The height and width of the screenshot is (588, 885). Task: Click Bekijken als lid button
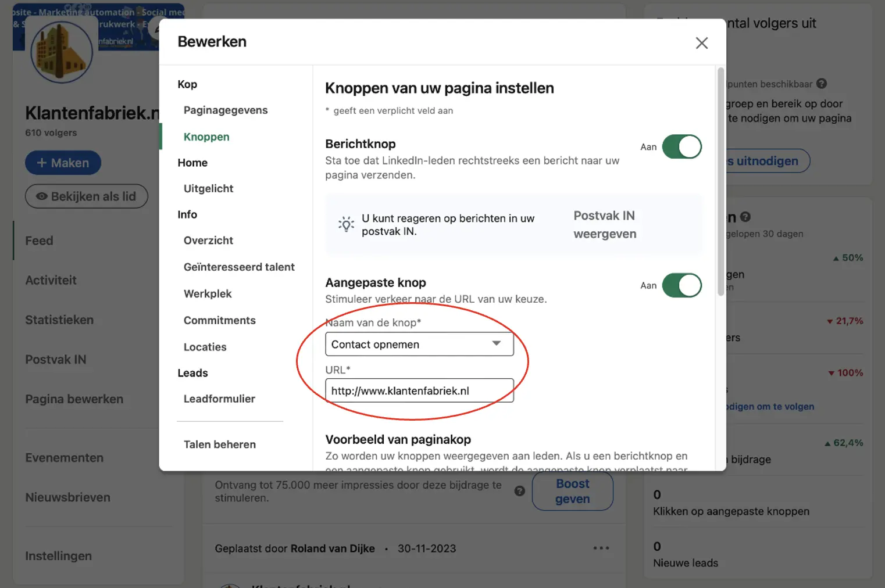(86, 196)
